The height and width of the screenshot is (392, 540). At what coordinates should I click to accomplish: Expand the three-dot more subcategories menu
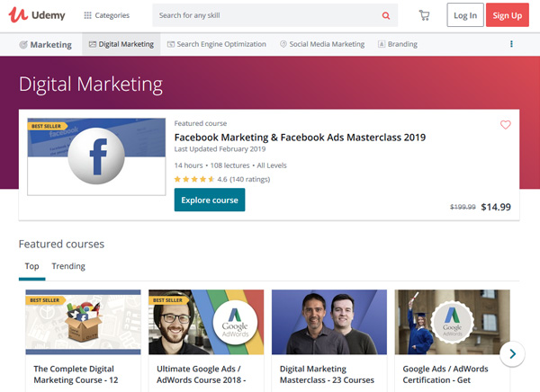coord(511,44)
